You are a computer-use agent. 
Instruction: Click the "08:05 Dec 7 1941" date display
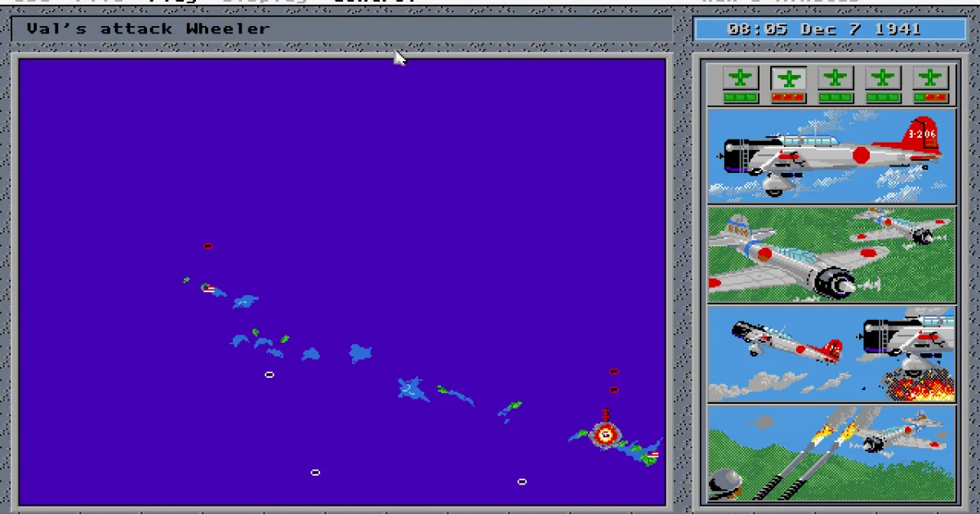(830, 29)
